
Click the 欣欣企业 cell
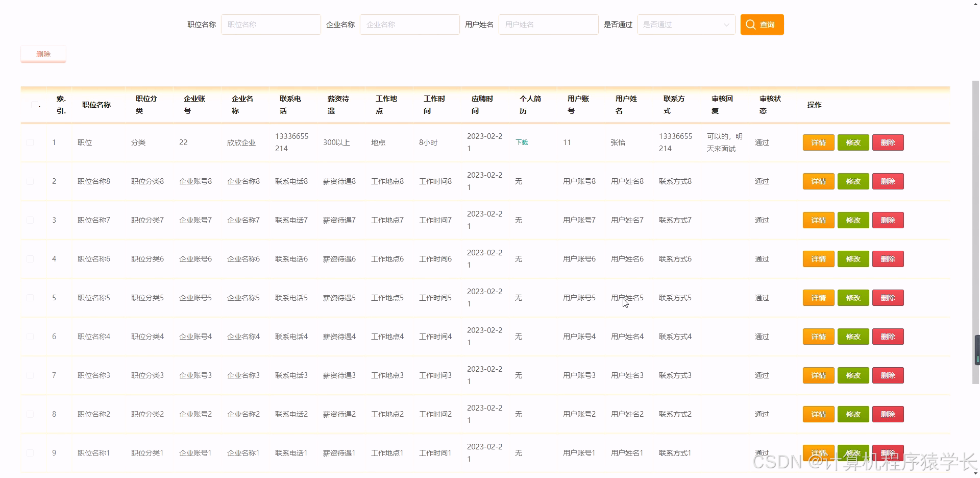[x=241, y=142]
